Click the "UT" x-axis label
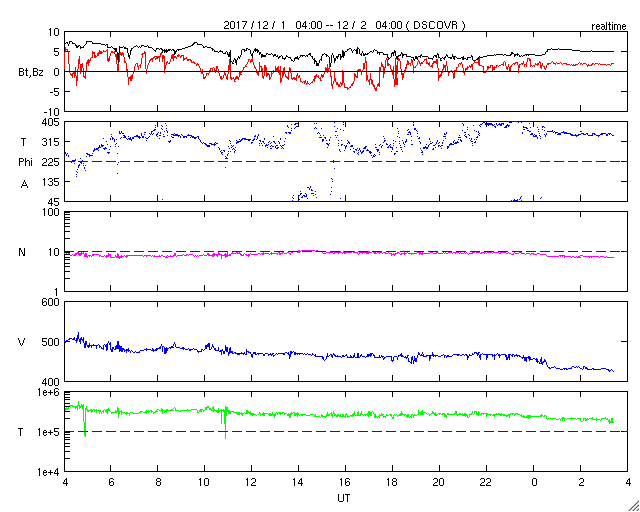 [x=344, y=499]
